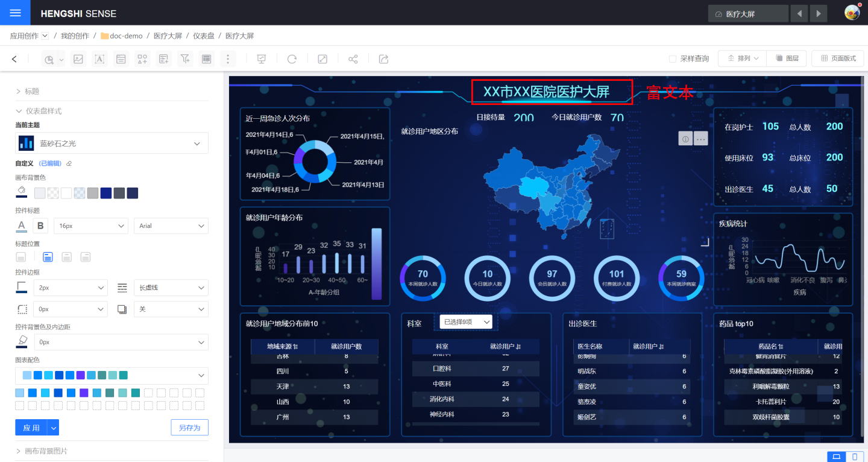Viewport: 868px width, 462px height.
Task: Click the presentation preview icon
Action: [261, 59]
